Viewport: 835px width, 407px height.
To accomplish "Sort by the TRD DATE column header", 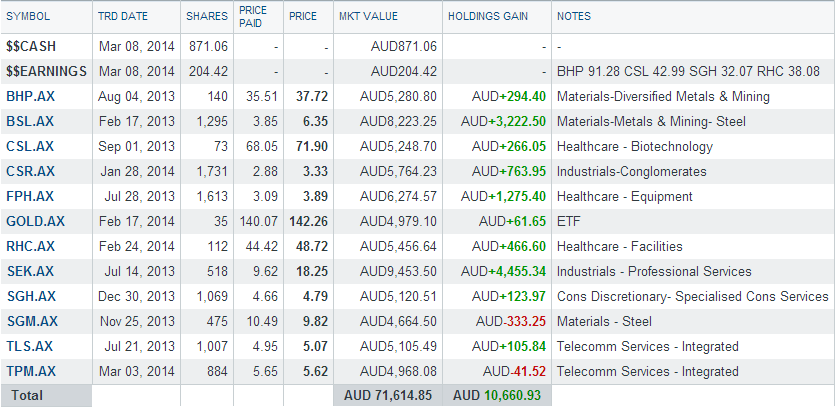I will point(121,17).
